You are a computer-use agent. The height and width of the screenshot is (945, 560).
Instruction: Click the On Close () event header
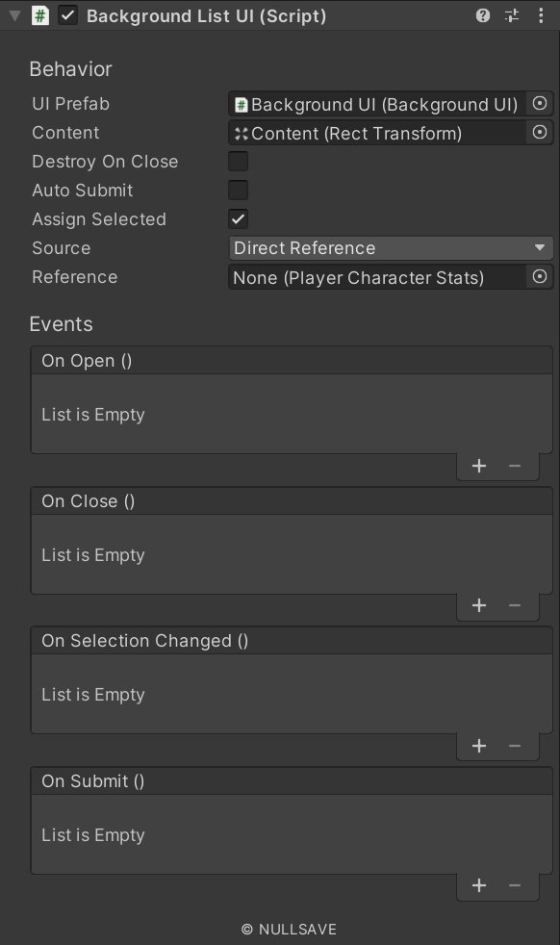[x=292, y=500]
